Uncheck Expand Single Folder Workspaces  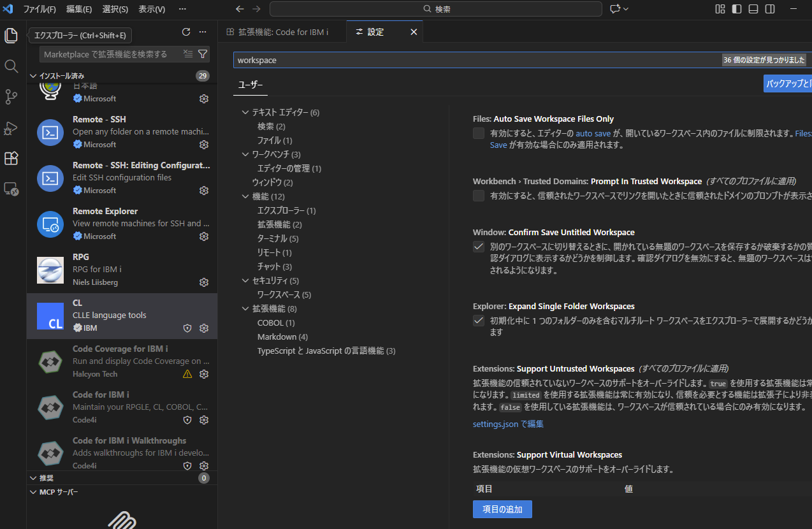click(479, 321)
